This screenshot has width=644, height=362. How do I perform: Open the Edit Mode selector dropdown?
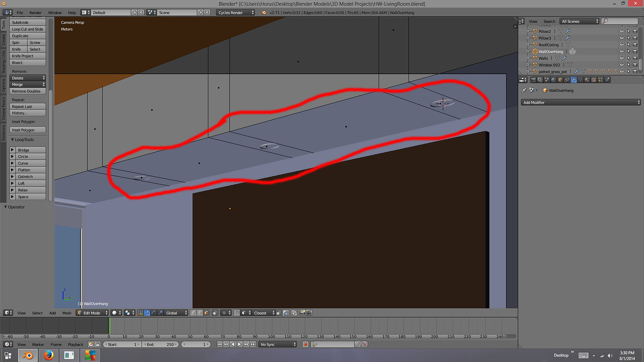click(92, 313)
